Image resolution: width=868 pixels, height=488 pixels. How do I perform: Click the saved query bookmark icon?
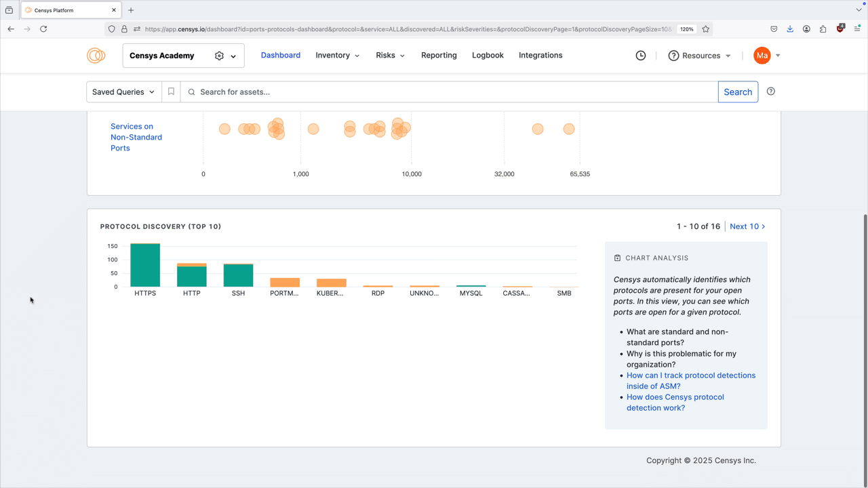[x=171, y=91]
